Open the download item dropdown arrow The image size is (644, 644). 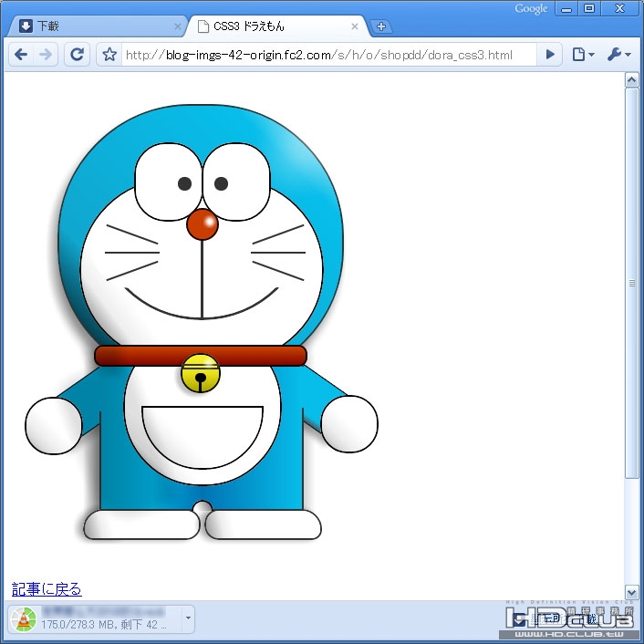tap(188, 618)
